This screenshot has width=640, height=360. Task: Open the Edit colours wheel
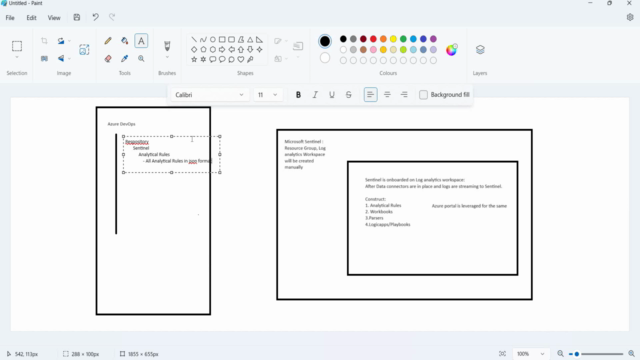point(451,50)
